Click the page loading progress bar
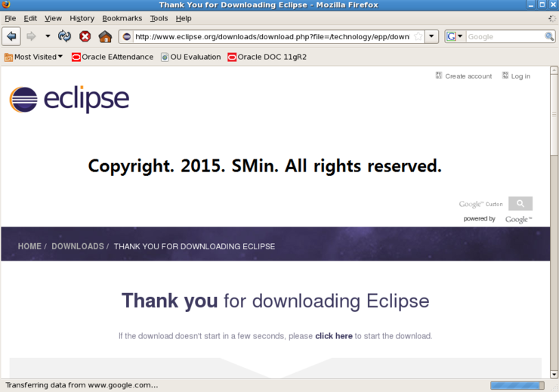The image size is (559, 392). coord(517,385)
